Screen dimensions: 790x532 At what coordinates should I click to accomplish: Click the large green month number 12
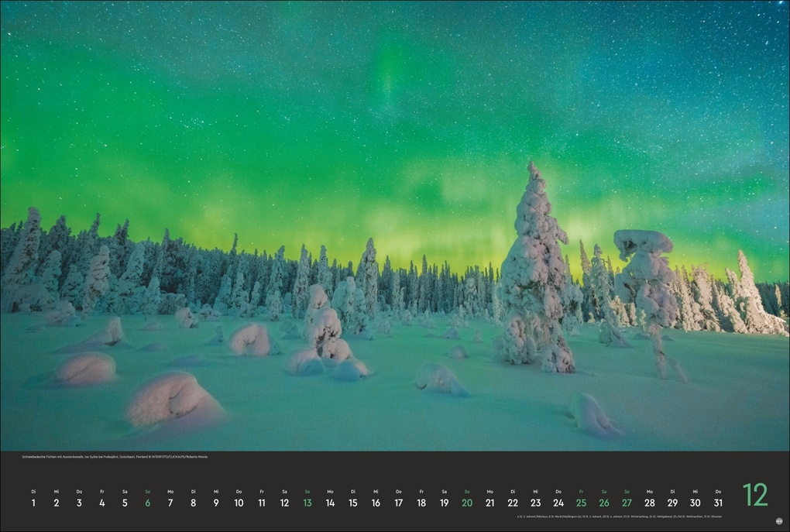754,495
